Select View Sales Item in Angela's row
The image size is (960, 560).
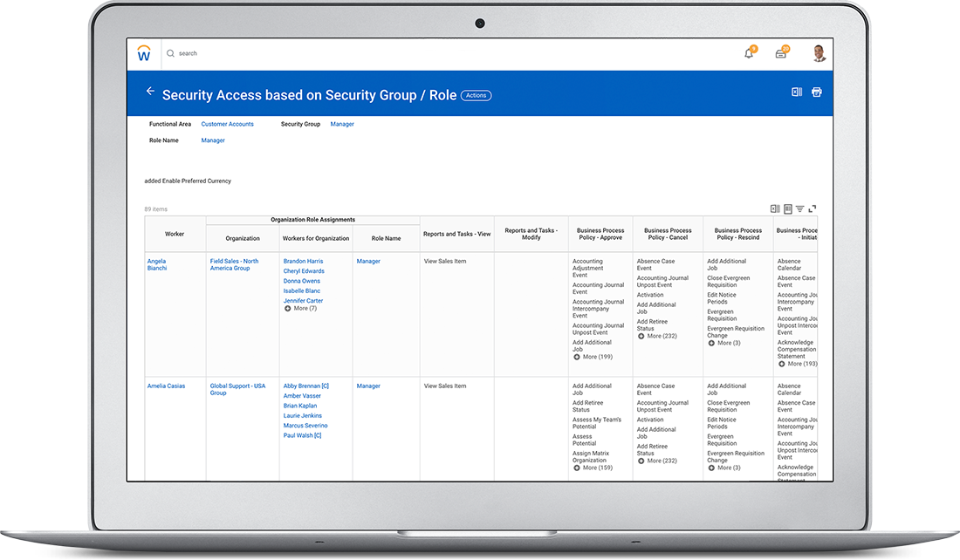[x=445, y=262]
